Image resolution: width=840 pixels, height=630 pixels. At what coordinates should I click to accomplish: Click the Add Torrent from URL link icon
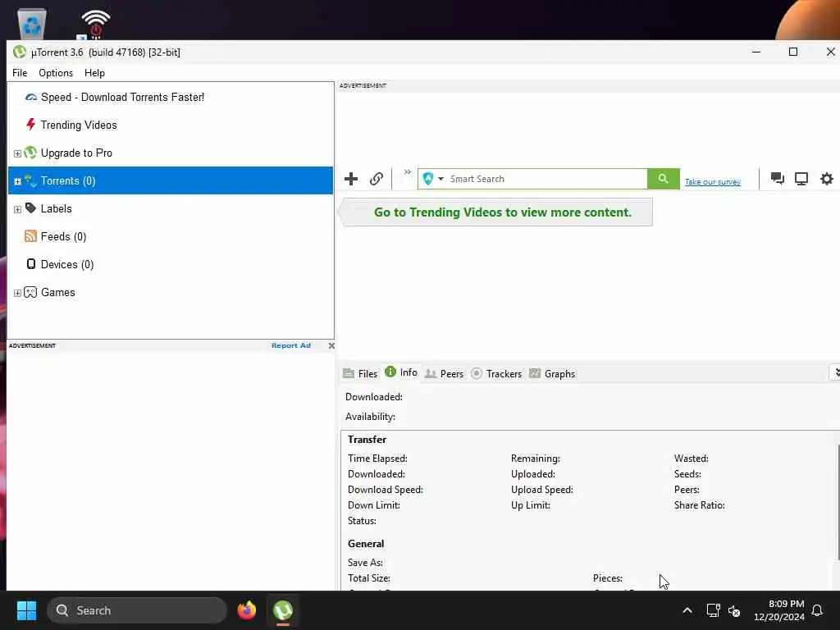tap(376, 179)
